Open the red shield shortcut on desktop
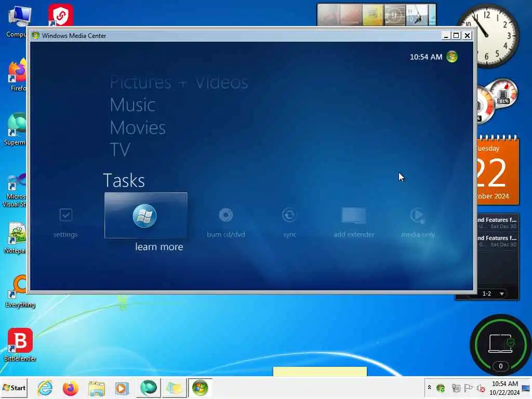This screenshot has height=399, width=532. click(60, 15)
